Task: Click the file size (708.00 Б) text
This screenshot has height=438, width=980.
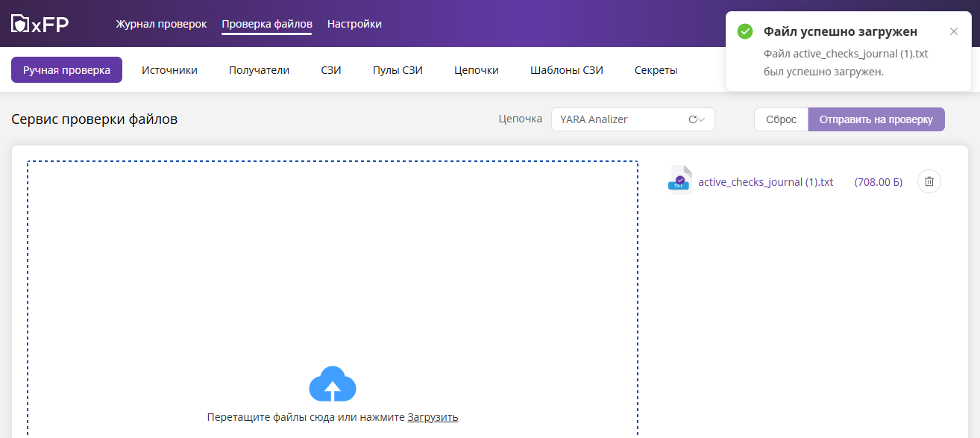Action: tap(878, 182)
